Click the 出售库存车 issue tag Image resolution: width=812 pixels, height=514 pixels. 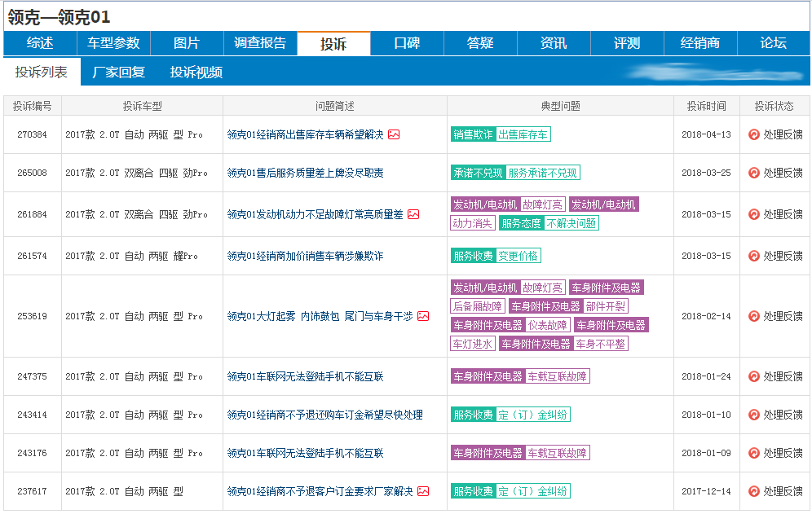point(523,134)
